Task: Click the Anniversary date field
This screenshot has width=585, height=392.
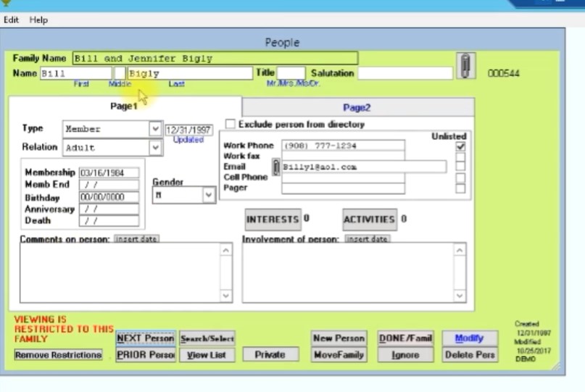Action: (x=109, y=209)
